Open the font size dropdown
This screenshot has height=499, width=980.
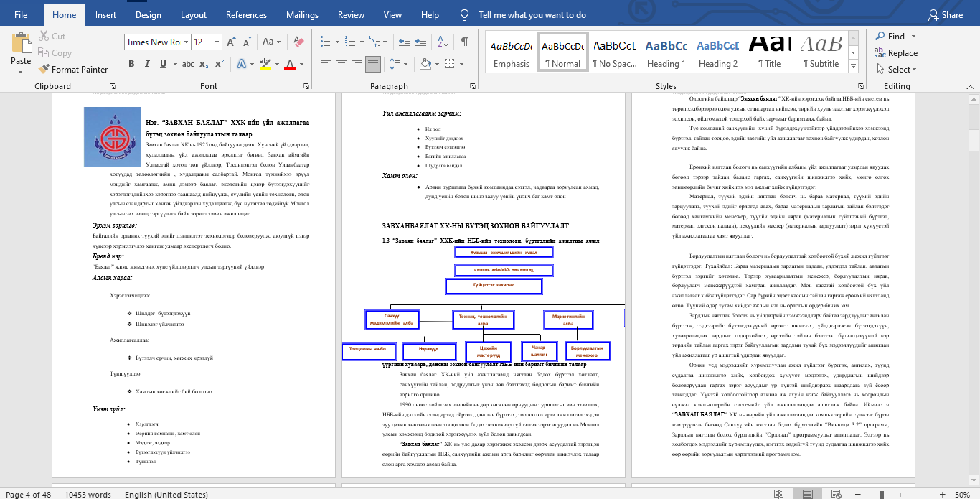click(x=217, y=42)
